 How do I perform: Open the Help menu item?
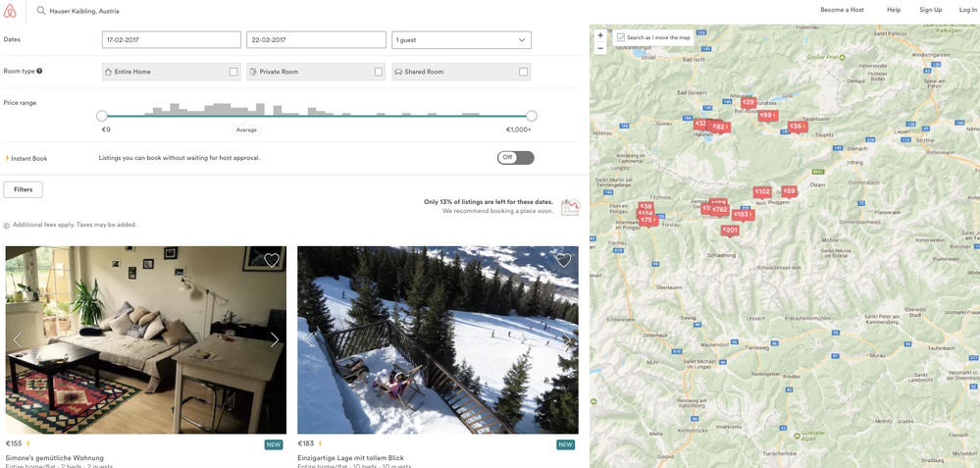(x=894, y=10)
